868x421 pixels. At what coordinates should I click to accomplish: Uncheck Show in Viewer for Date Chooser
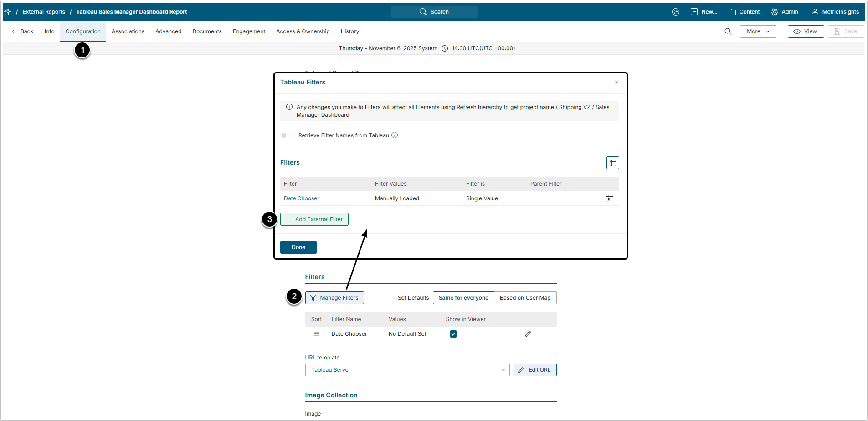453,334
